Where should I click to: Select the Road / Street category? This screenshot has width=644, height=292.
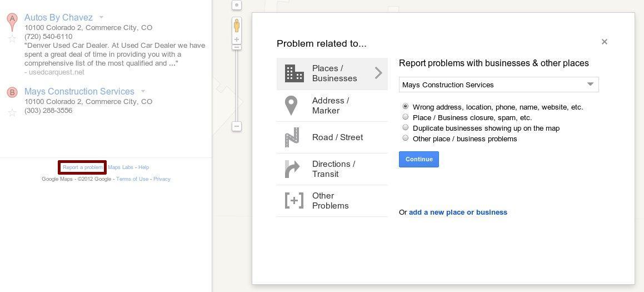coord(332,137)
